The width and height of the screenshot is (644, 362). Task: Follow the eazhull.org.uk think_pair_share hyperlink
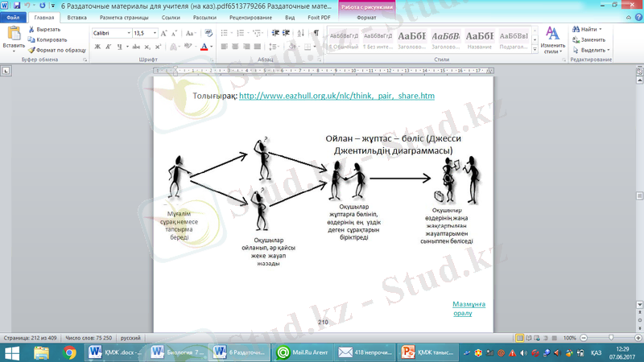tap(336, 96)
